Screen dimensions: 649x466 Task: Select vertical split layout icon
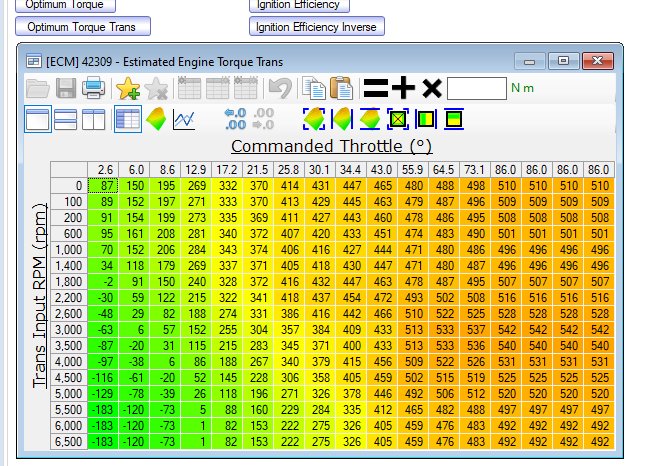(x=94, y=120)
